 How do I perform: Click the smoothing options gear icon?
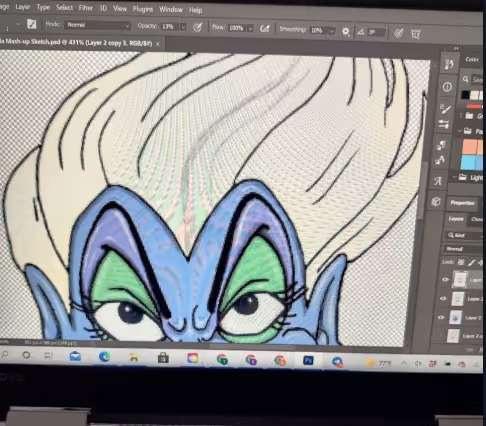(x=346, y=32)
